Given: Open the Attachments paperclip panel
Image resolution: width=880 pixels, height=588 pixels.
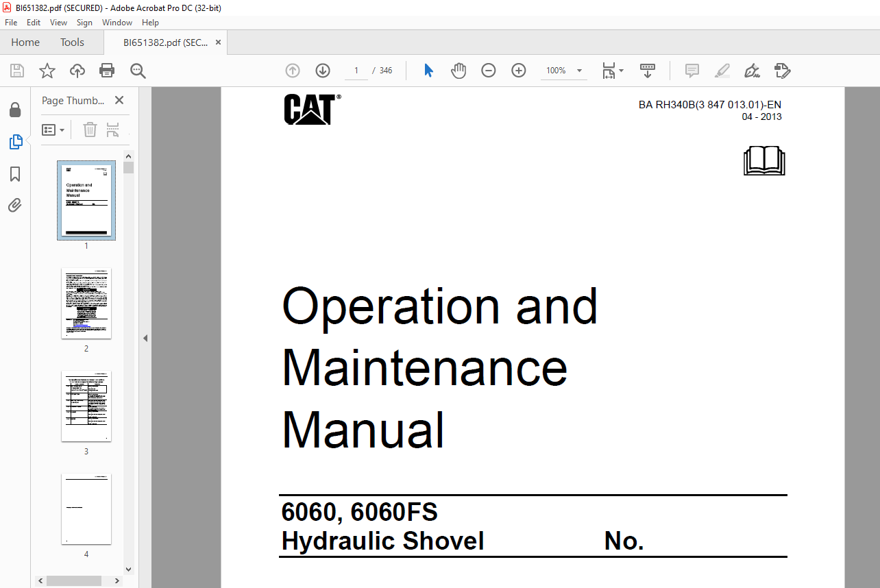Looking at the screenshot, I should (15, 205).
